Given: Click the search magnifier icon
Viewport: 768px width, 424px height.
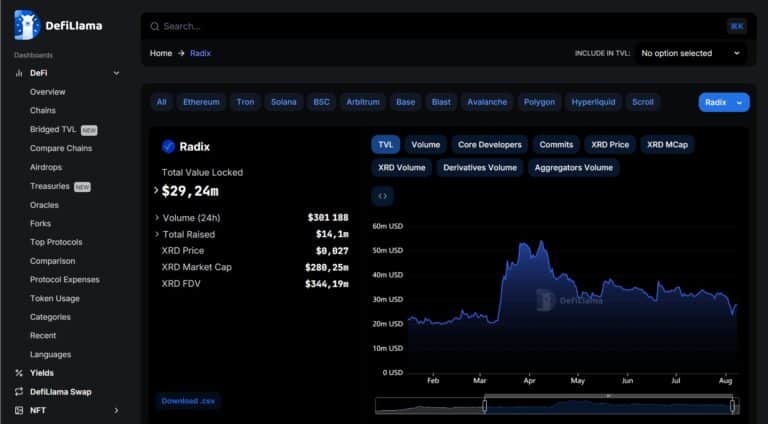Looking at the screenshot, I should click(x=153, y=26).
